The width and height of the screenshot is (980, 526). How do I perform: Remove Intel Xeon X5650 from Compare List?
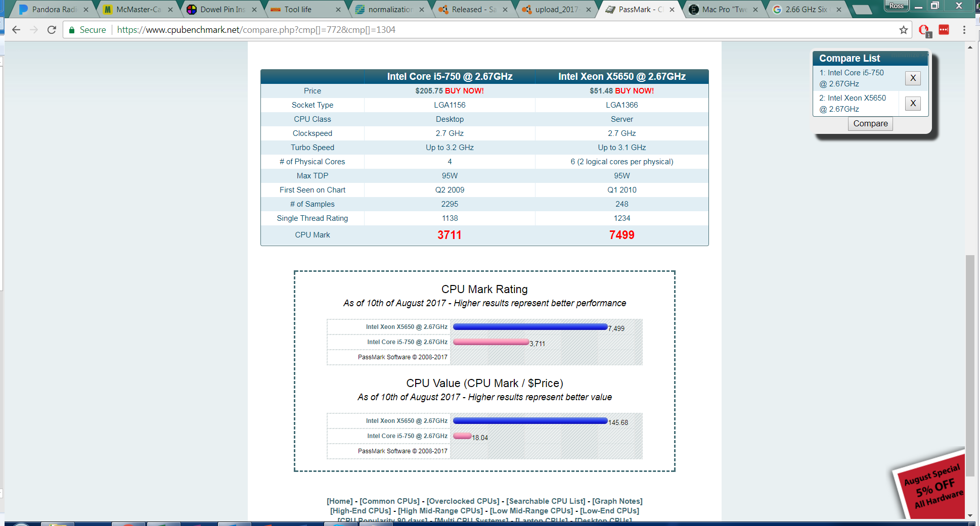point(913,104)
